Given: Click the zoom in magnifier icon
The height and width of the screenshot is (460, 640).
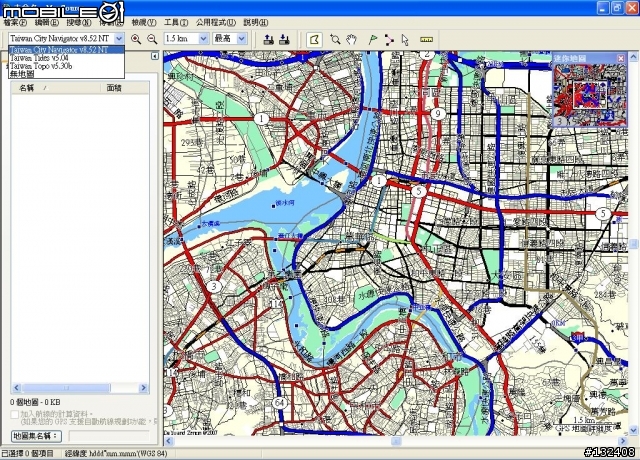Looking at the screenshot, I should pos(136,39).
